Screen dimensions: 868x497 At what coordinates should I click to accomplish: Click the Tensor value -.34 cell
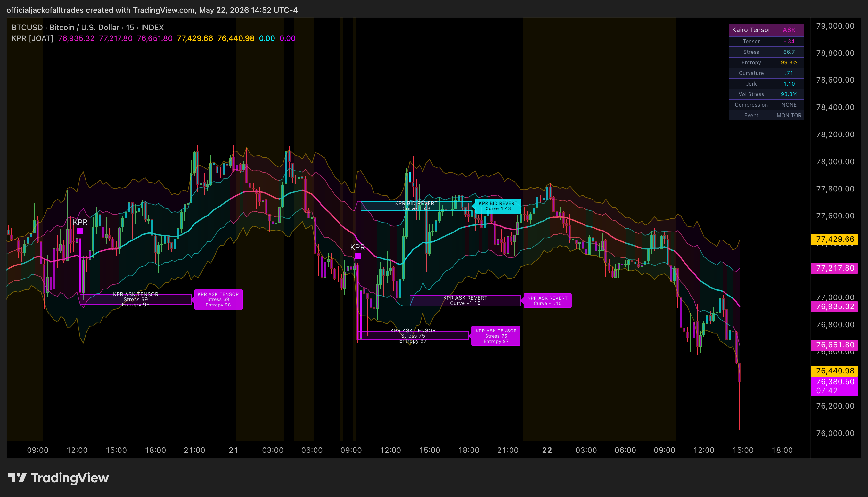click(789, 41)
